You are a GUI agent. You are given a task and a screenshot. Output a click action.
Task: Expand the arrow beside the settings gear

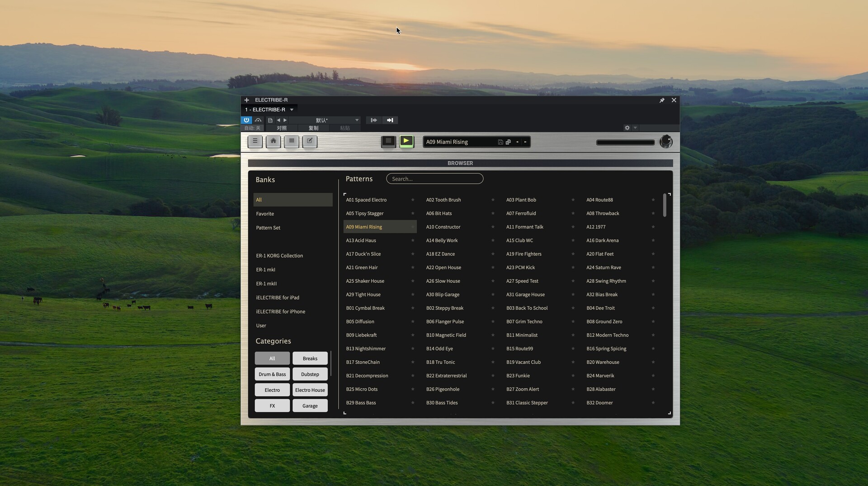click(635, 128)
